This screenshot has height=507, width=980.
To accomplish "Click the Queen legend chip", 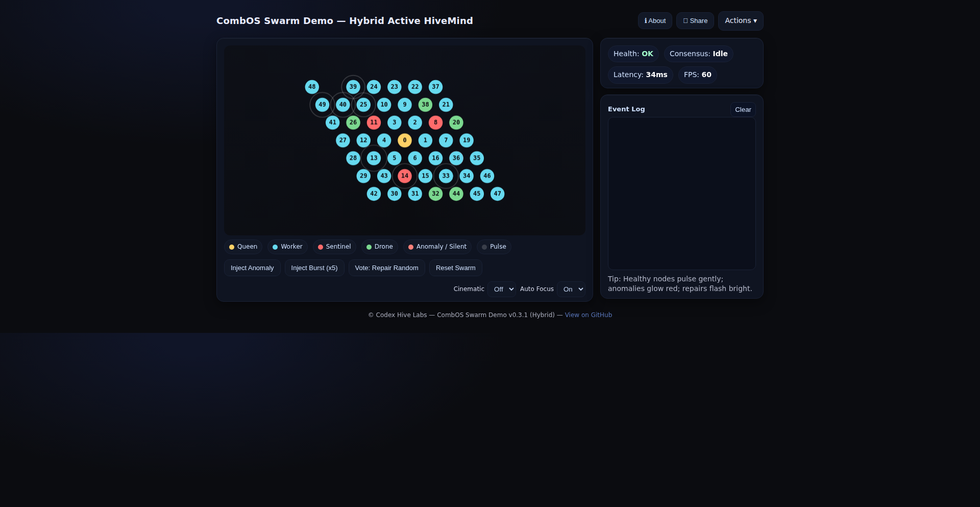I will click(243, 247).
